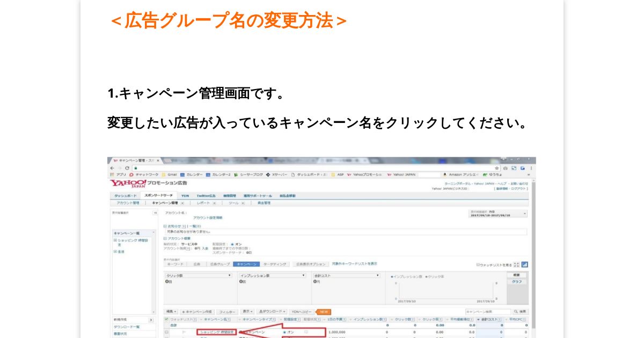Open the ダウンロード dropdown button
The image size is (644, 338).
click(273, 311)
